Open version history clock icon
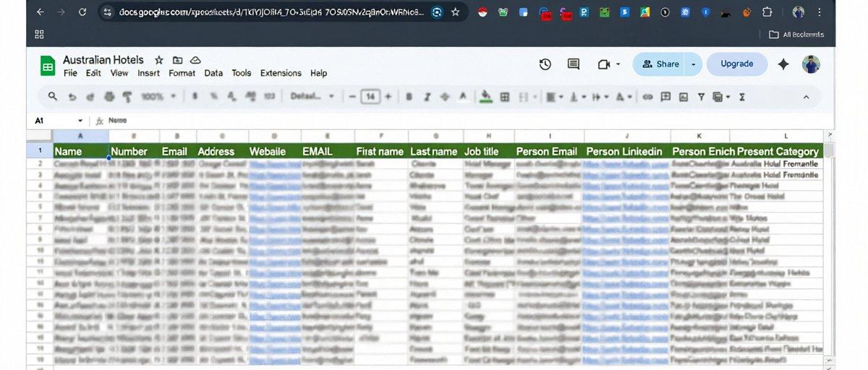Image resolution: width=868 pixels, height=370 pixels. (545, 64)
